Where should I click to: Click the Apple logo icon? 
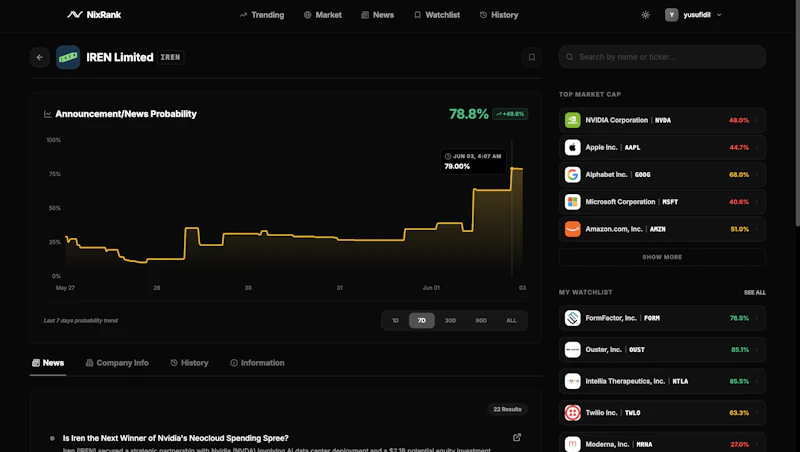tap(572, 147)
